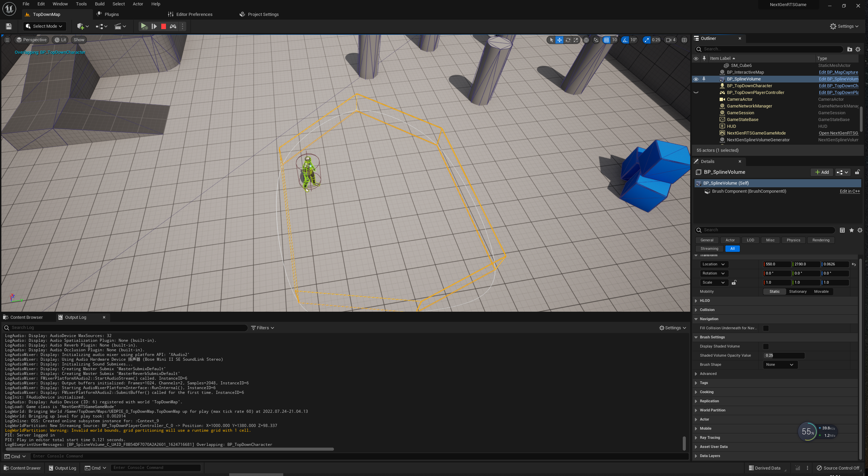Screen dimensions: 868x476
Task: Expand the Collision section
Action: 707,310
